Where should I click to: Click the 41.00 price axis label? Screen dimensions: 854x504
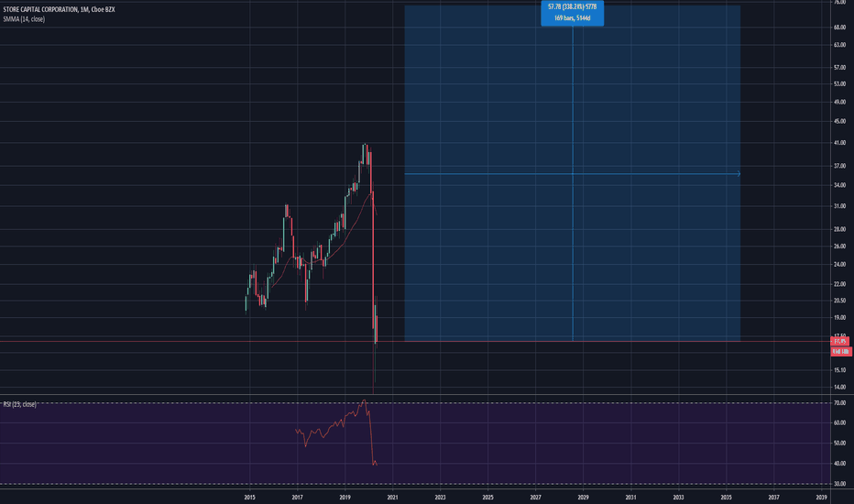pyautogui.click(x=839, y=143)
